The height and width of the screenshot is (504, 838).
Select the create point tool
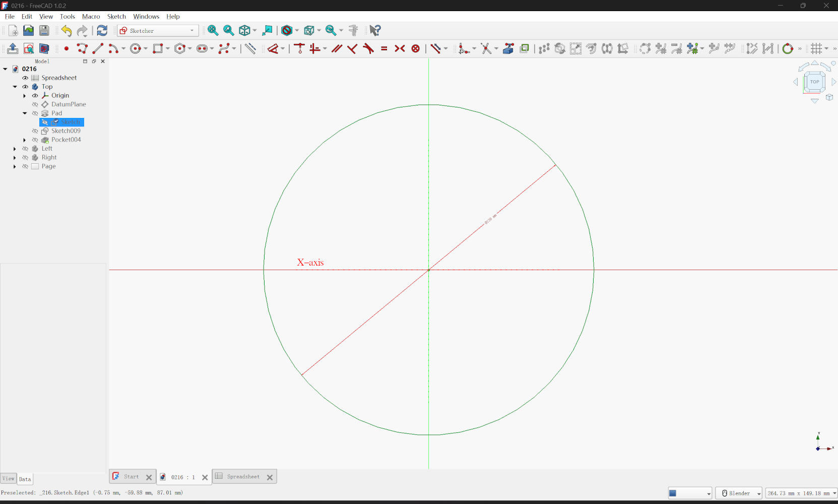coord(67,49)
